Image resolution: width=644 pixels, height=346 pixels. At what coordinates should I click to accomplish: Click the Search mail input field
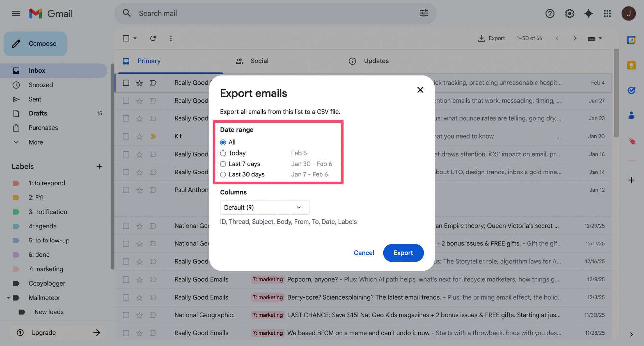[232, 13]
